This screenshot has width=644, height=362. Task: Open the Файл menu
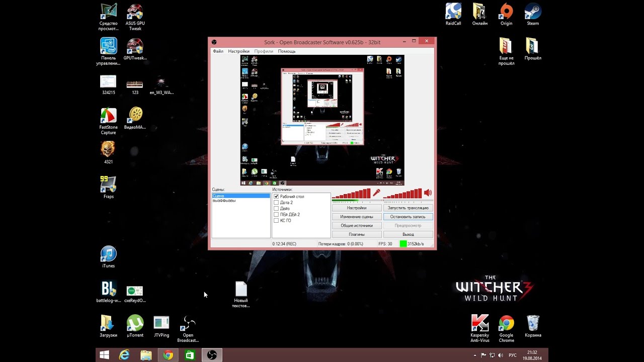coord(218,51)
